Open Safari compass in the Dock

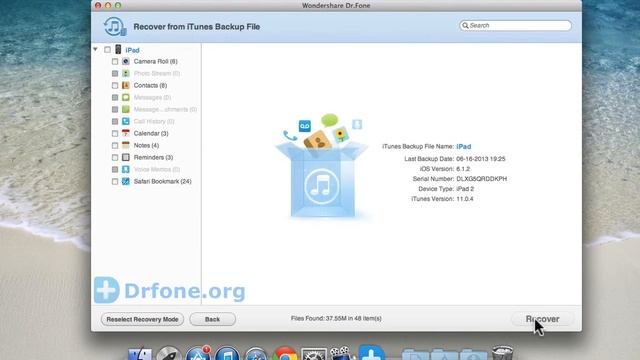[x=256, y=354]
